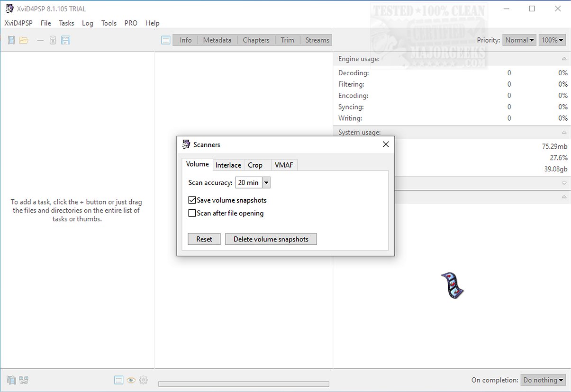Viewport: 571px width, 392px height.
Task: Click the film strip add-task icon
Action: tap(11, 40)
